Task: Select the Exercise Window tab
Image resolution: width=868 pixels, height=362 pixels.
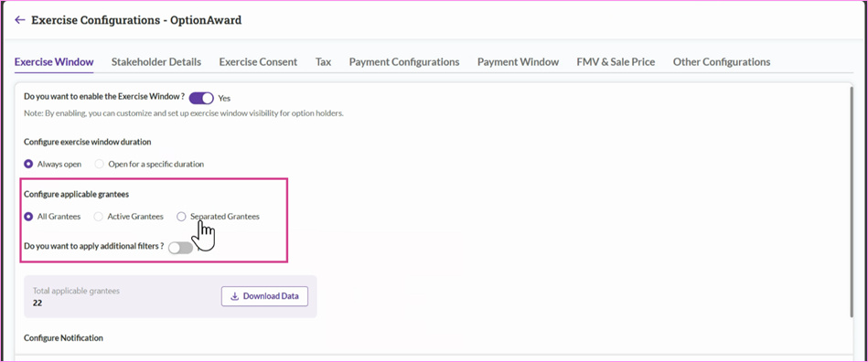Action: (54, 62)
